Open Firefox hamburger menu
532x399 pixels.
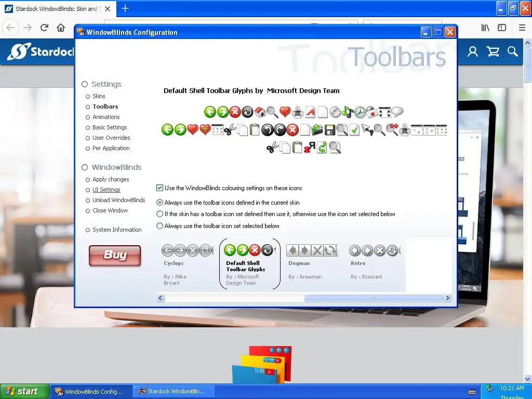click(522, 28)
